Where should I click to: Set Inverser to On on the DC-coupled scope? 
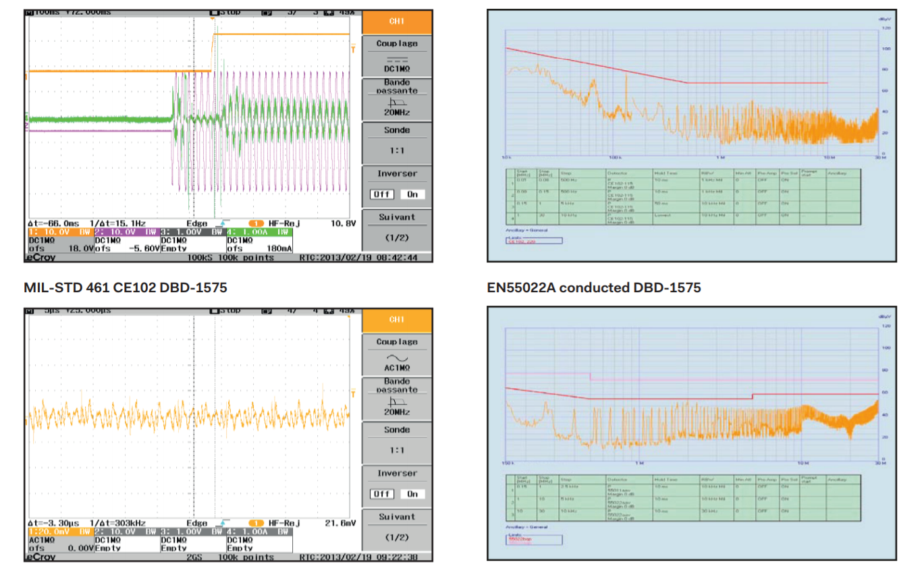[x=412, y=194]
